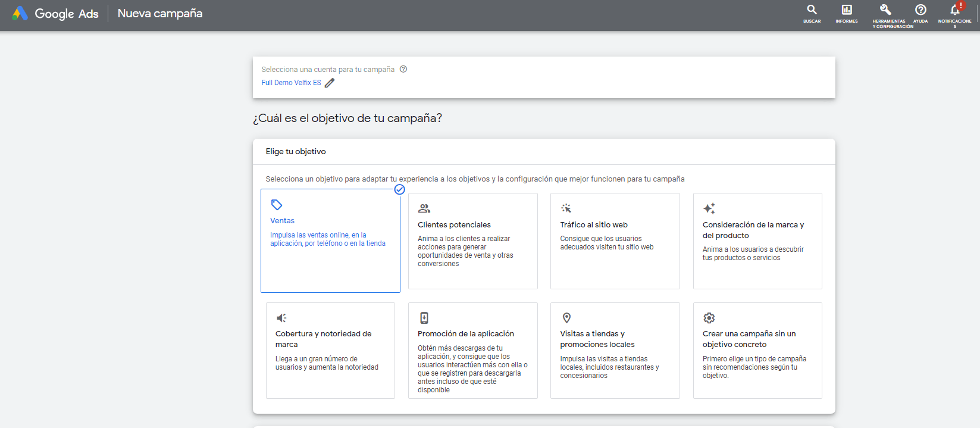Click the tag icon in Ventas card
This screenshot has width=980, height=428.
point(277,205)
